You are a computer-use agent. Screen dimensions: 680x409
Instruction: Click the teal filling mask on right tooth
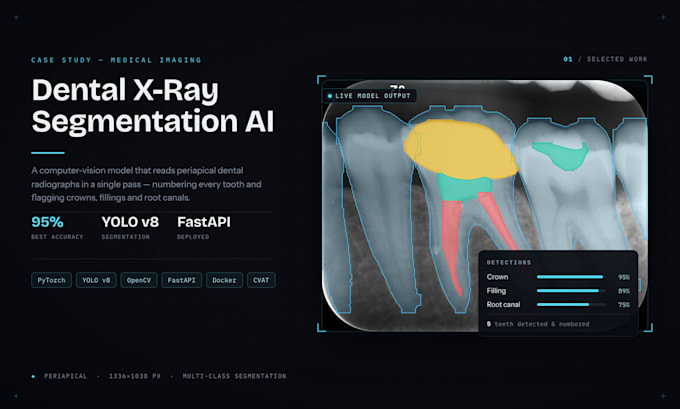[x=561, y=156]
